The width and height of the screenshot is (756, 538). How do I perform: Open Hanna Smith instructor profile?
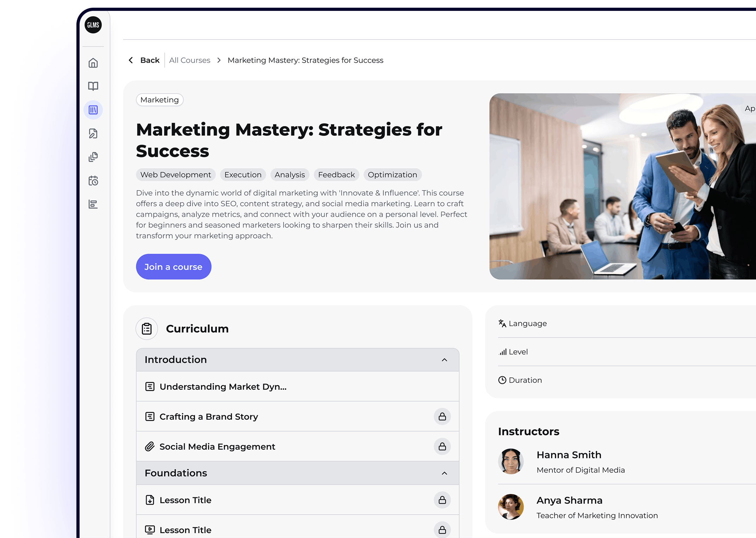pyautogui.click(x=569, y=455)
